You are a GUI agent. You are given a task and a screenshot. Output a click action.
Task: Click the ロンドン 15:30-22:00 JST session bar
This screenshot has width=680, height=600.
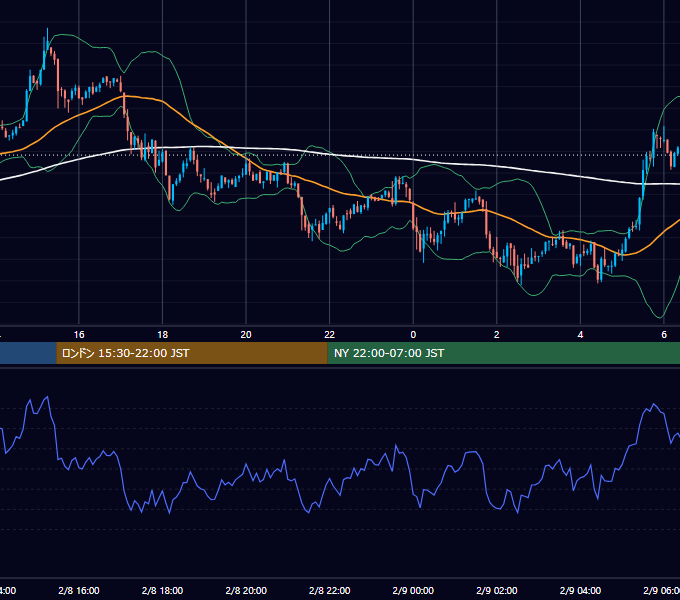pyautogui.click(x=192, y=353)
